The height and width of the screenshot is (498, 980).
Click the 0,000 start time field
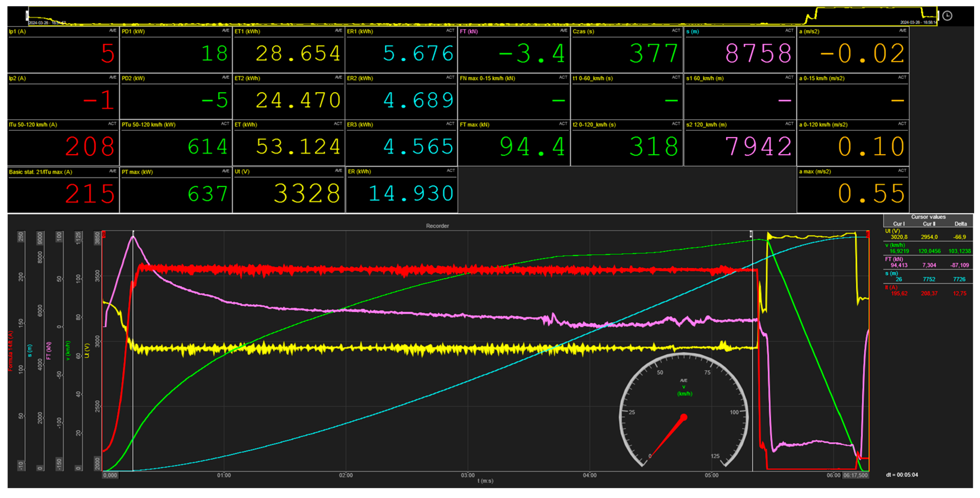tap(110, 475)
